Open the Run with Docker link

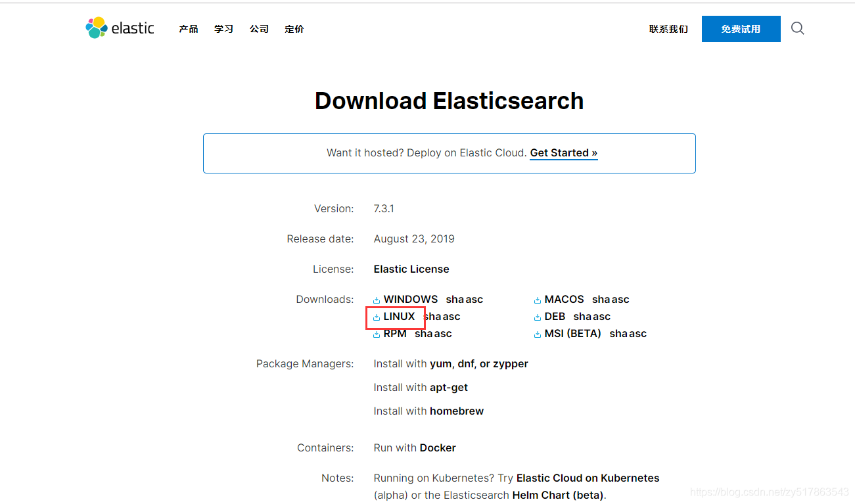point(438,447)
